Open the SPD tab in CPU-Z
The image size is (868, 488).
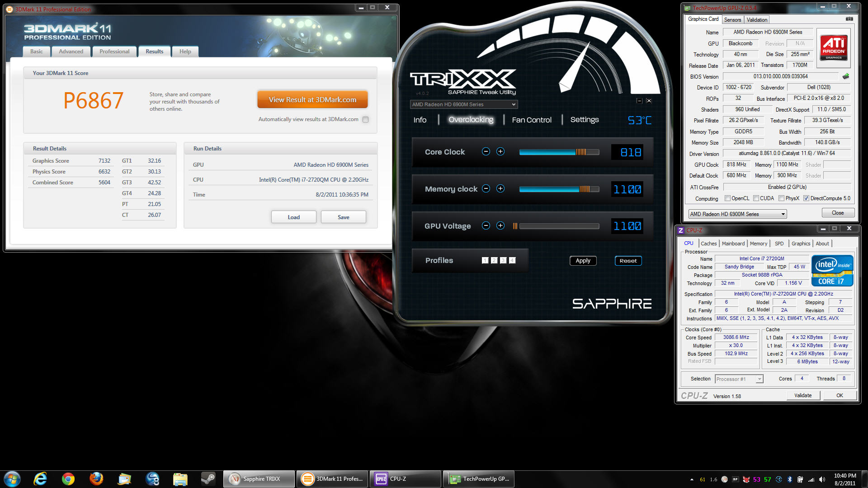[779, 244]
